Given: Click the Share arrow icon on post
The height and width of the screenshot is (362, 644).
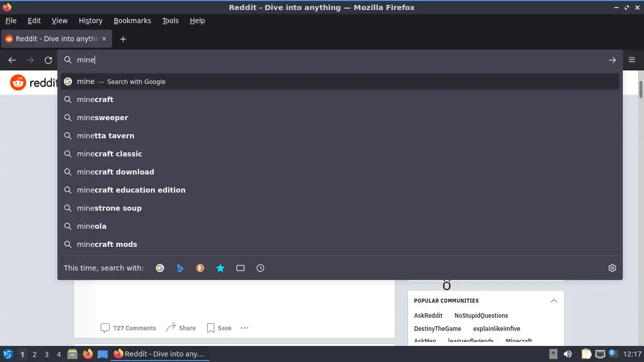Looking at the screenshot, I should pyautogui.click(x=171, y=327).
